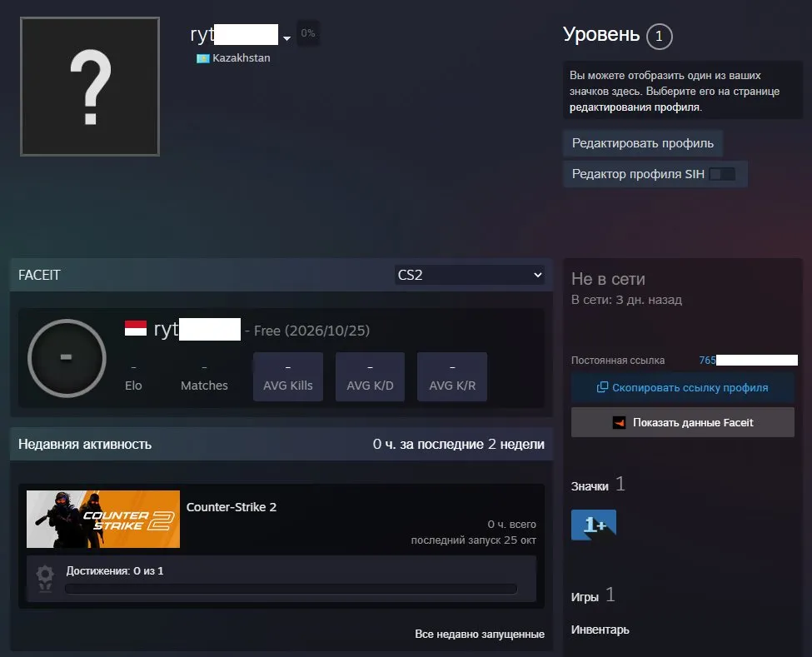
Task: Show Faceit data button
Action: pos(683,422)
